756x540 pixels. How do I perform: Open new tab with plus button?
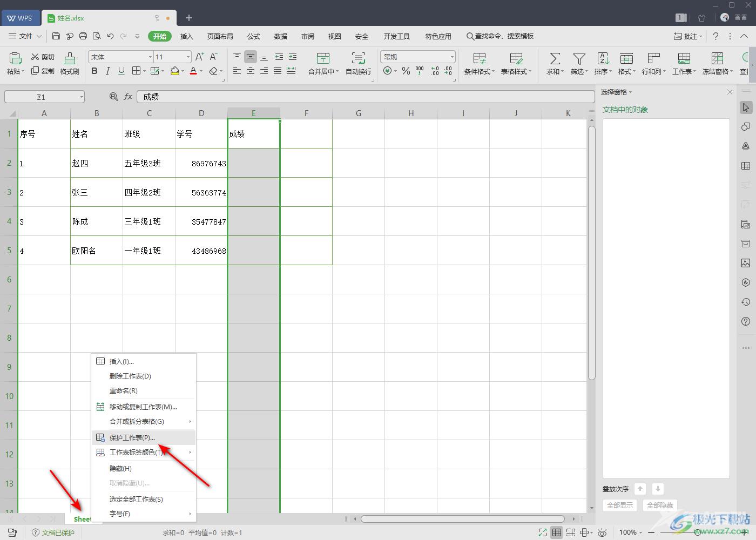(189, 18)
